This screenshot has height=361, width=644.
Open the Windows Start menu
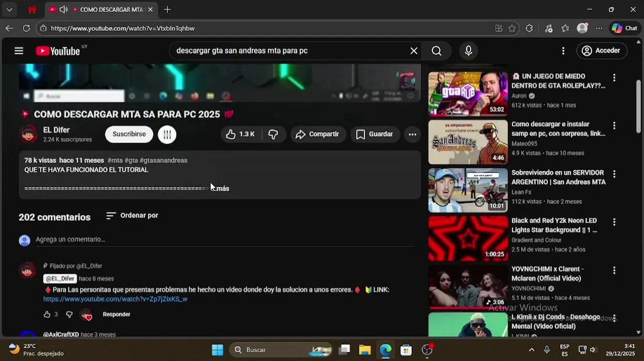[x=218, y=349]
